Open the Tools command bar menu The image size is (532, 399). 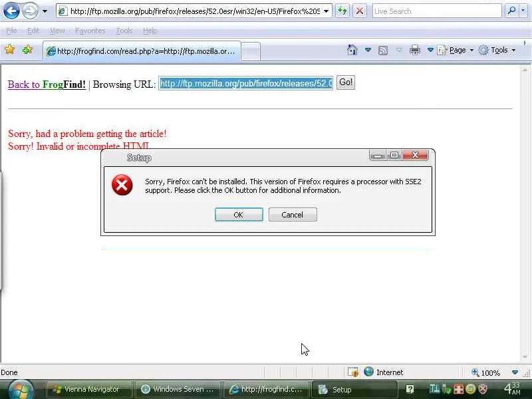point(497,51)
